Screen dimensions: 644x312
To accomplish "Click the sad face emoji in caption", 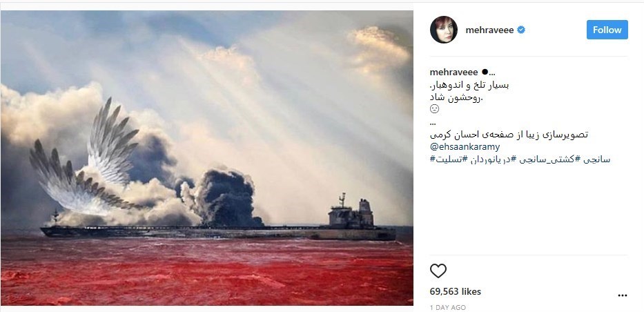I will [435, 109].
